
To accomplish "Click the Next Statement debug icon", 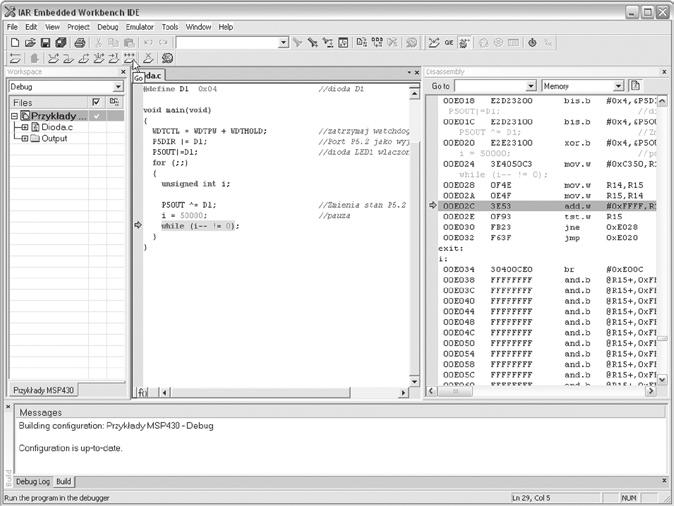I will (x=99, y=58).
